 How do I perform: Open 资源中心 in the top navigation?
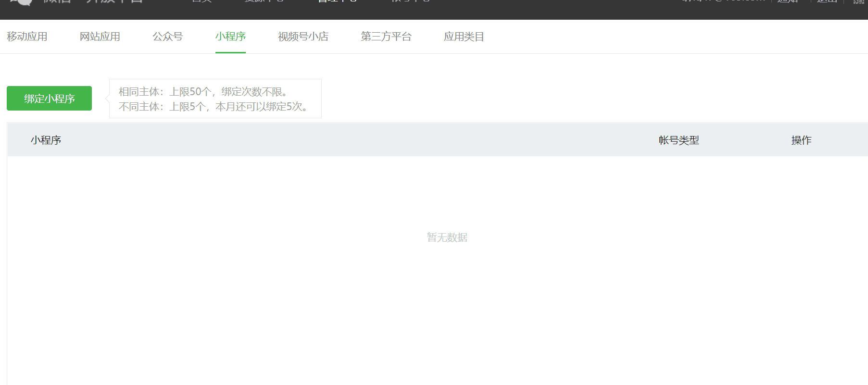pos(264,1)
